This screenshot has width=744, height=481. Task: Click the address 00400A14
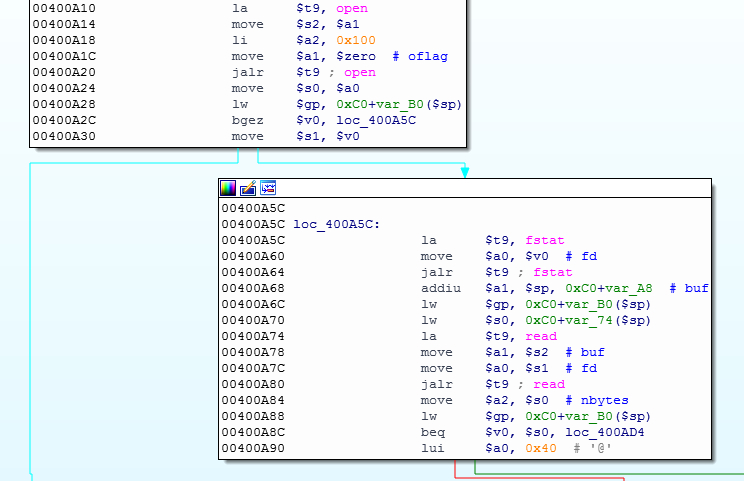[64, 24]
